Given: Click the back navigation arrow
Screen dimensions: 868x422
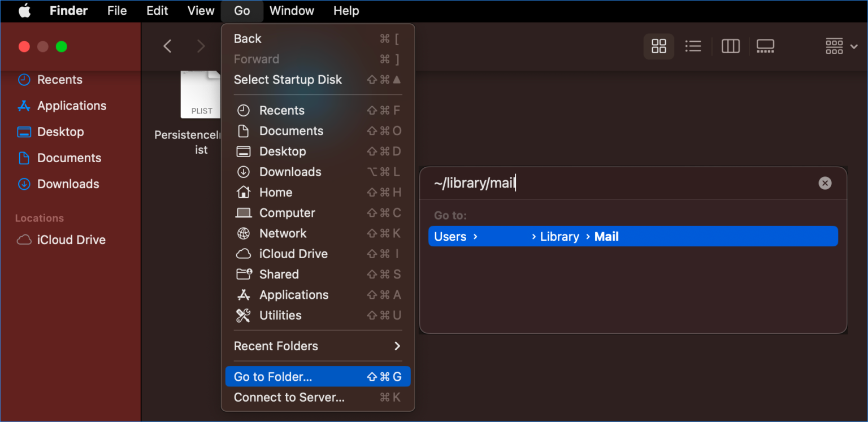Looking at the screenshot, I should click(167, 46).
